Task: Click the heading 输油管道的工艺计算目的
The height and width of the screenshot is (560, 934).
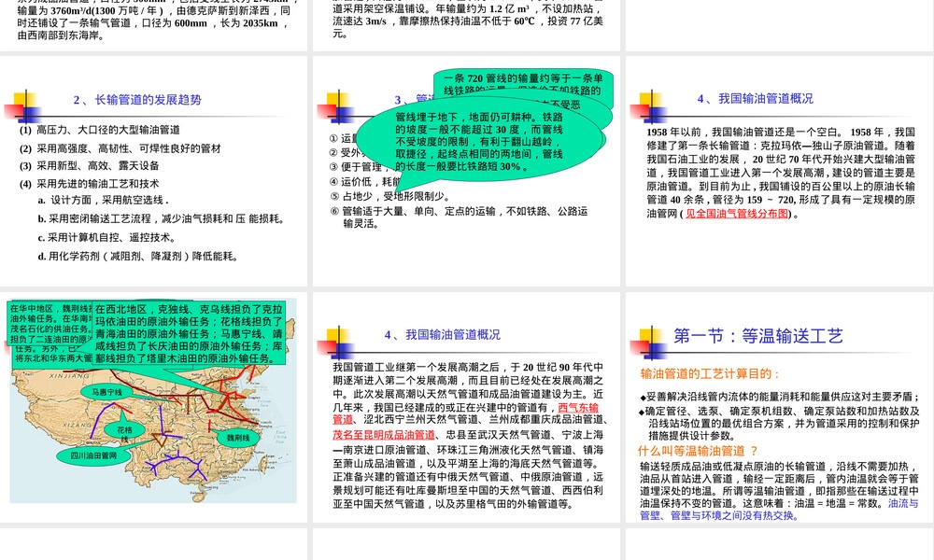Action: pyautogui.click(x=710, y=373)
